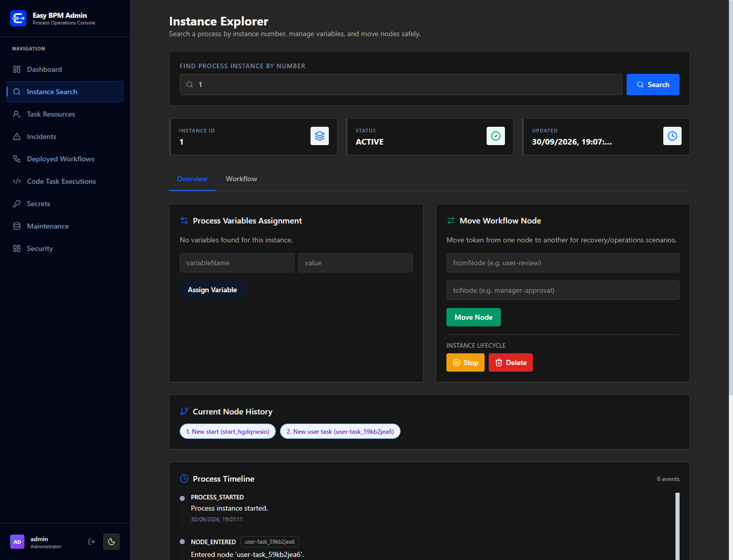Click the blue Search button
The height and width of the screenshot is (560, 733).
click(x=653, y=85)
